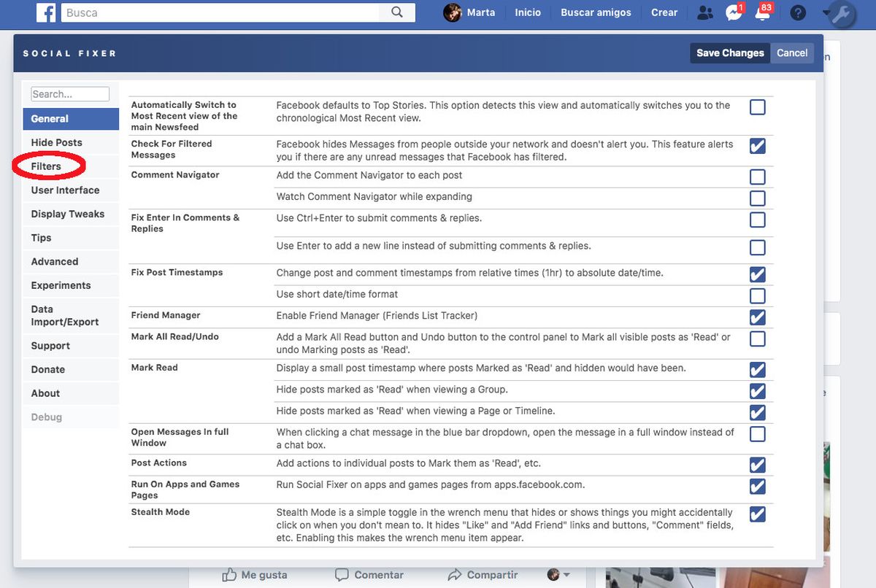The width and height of the screenshot is (876, 588).
Task: Enable automatic switch to Most Recent view
Action: [758, 107]
